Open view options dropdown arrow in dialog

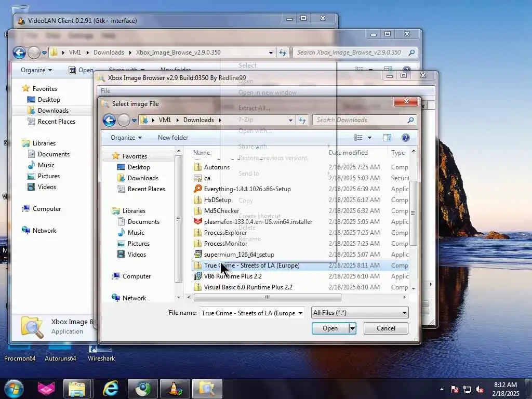tap(369, 137)
